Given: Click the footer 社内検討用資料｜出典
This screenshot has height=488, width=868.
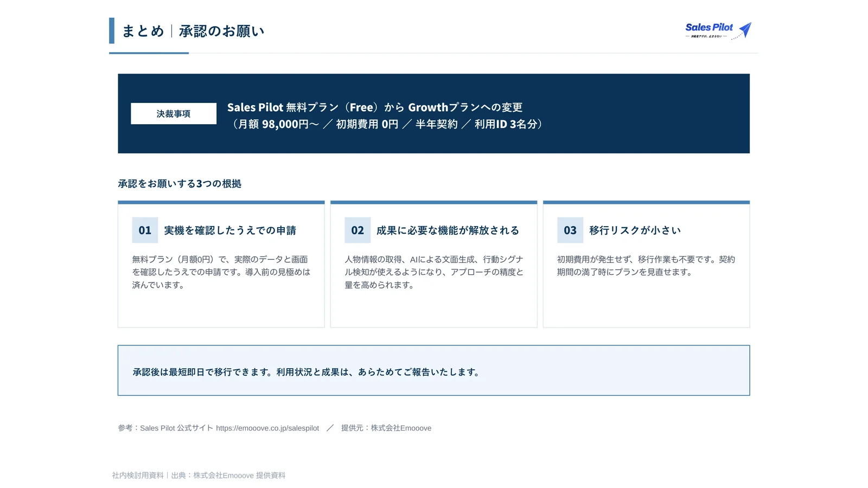Looking at the screenshot, I should (x=199, y=476).
